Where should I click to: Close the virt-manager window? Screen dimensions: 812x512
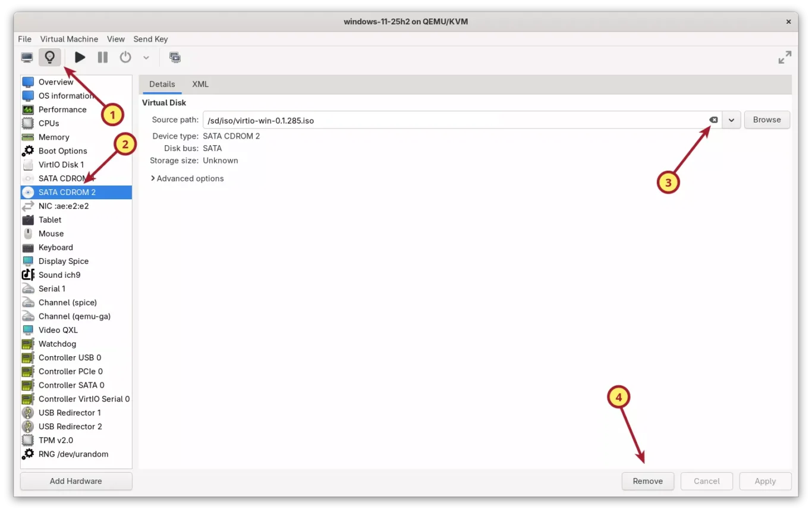[788, 21]
